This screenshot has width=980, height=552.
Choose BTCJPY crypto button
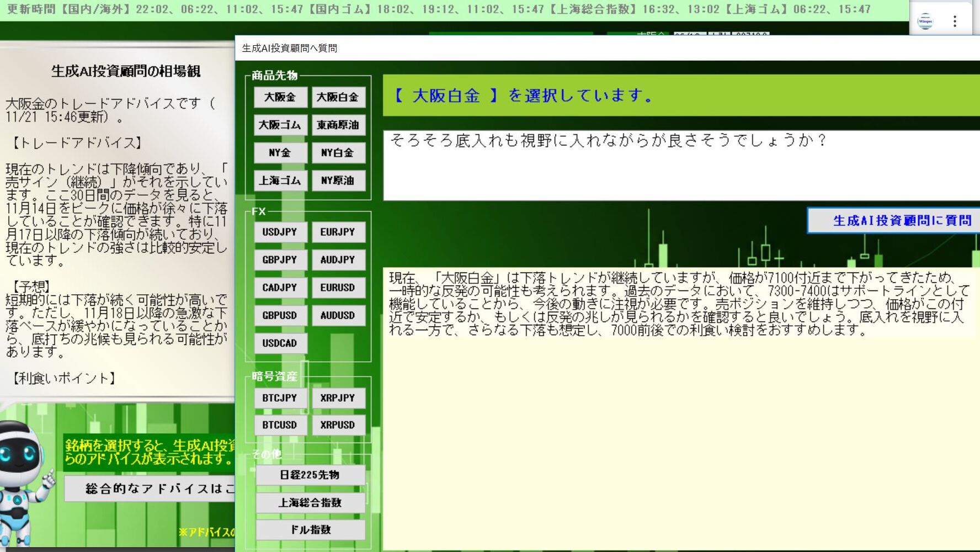point(280,397)
